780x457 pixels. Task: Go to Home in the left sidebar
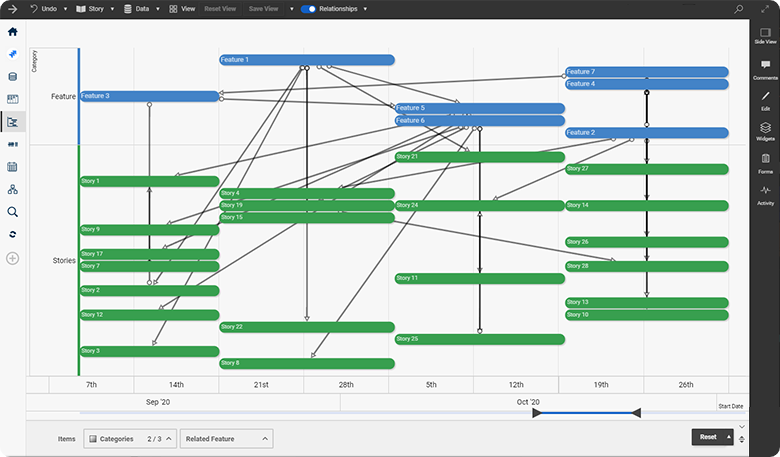pos(13,32)
